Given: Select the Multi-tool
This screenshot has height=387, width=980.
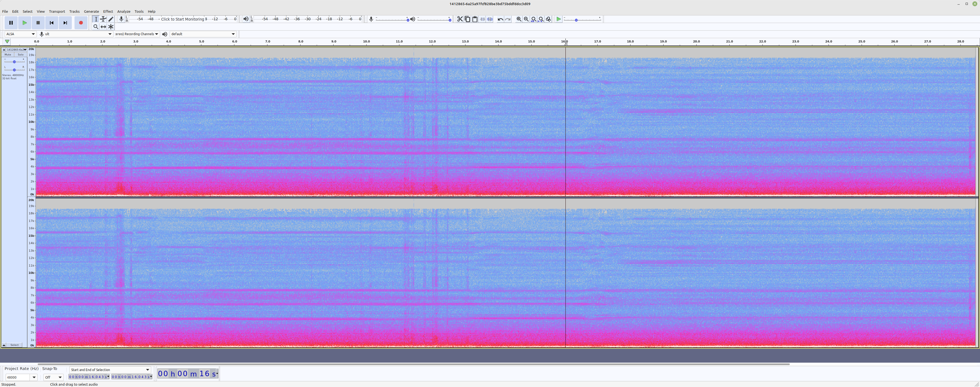Looking at the screenshot, I should [x=110, y=27].
